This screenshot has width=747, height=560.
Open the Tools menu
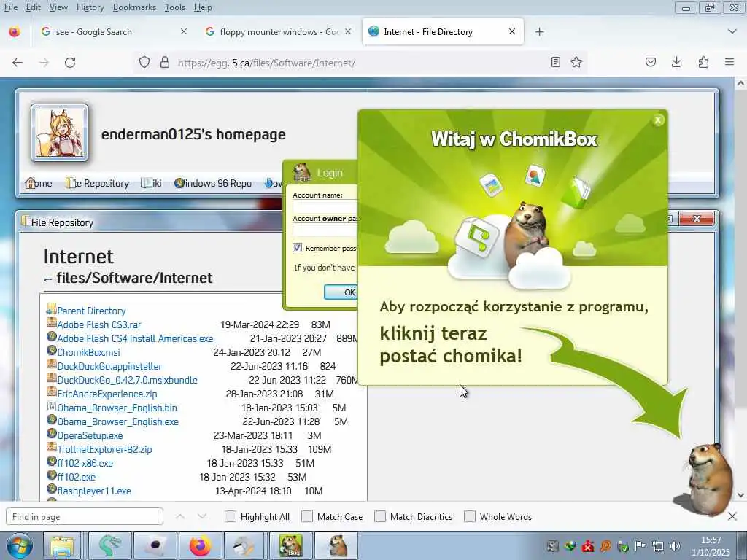point(175,7)
